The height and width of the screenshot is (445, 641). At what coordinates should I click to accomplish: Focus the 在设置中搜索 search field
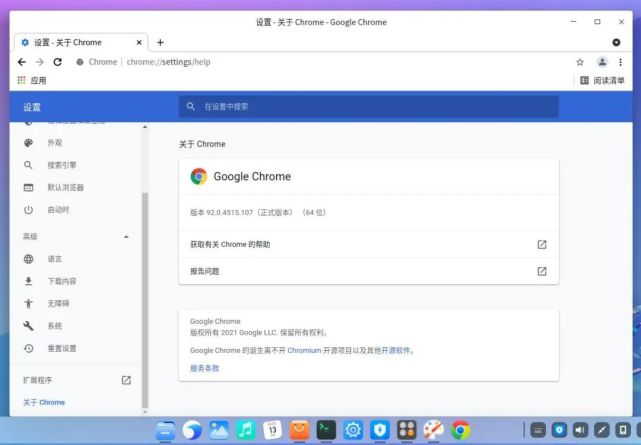(368, 107)
